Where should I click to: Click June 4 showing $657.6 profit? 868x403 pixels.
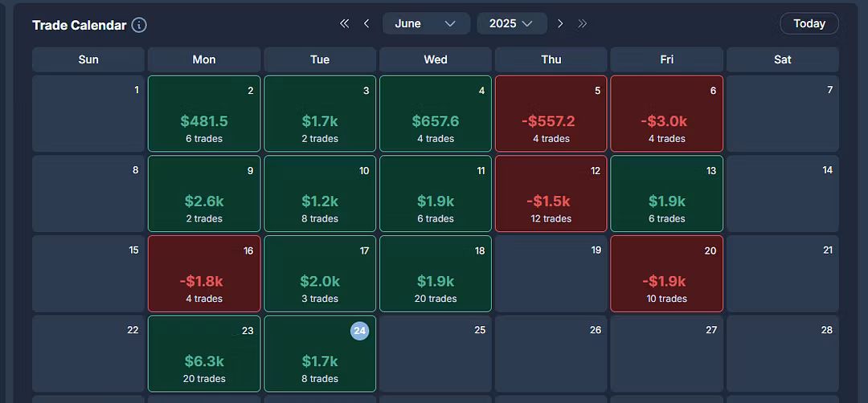436,114
